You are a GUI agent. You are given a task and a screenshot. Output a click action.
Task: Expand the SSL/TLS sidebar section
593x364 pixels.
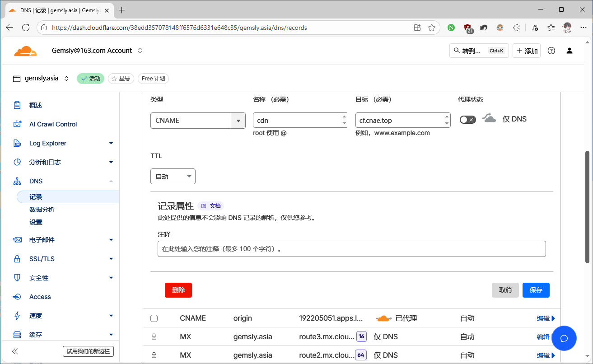click(63, 259)
